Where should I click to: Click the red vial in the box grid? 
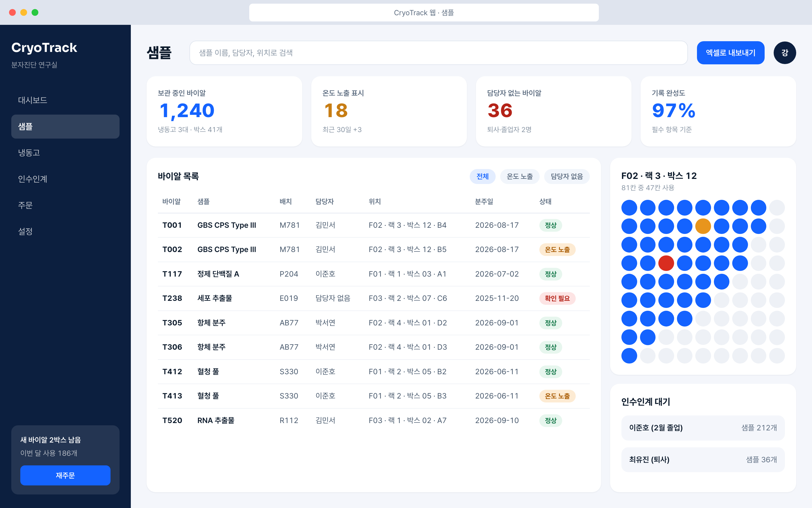666,263
